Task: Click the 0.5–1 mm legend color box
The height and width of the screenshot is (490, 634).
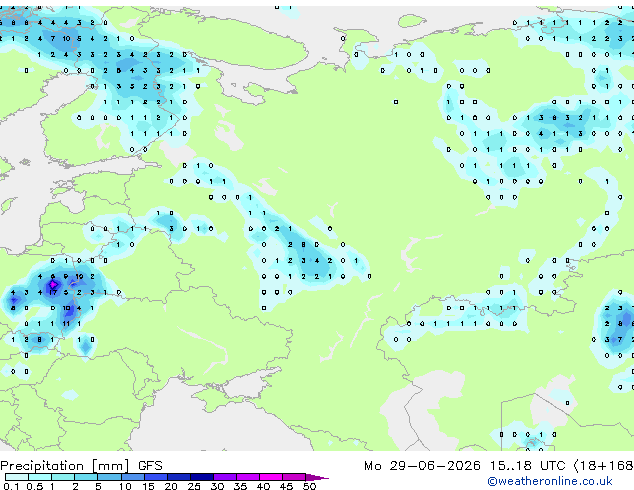Action: point(40,477)
